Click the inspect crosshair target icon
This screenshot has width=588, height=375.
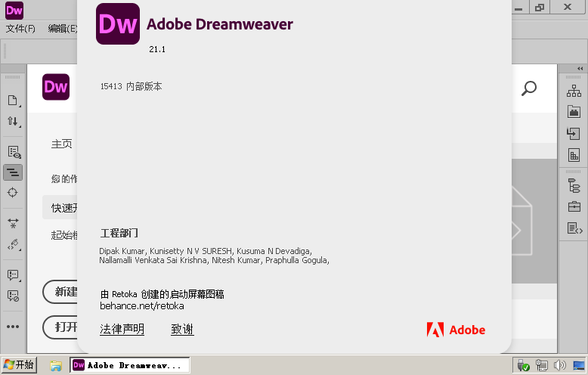[x=13, y=192]
